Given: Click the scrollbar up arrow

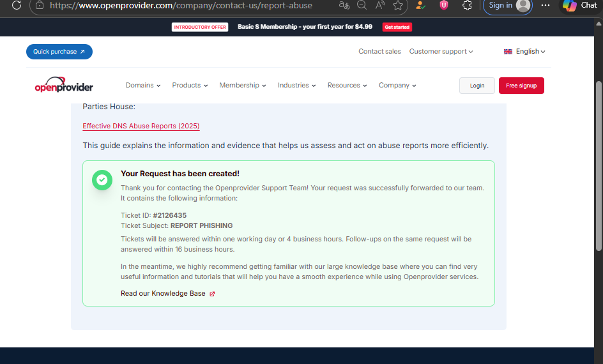Looking at the screenshot, I should [599, 24].
